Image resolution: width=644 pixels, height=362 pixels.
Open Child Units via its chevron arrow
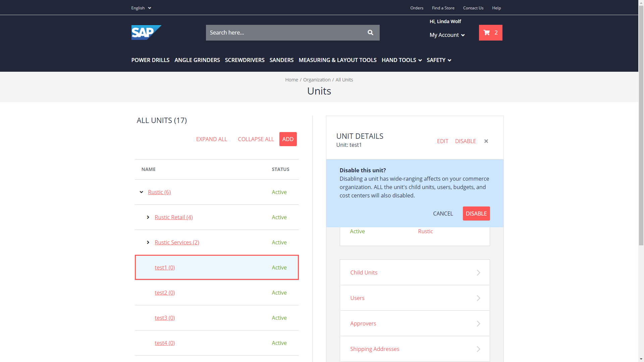tap(479, 273)
